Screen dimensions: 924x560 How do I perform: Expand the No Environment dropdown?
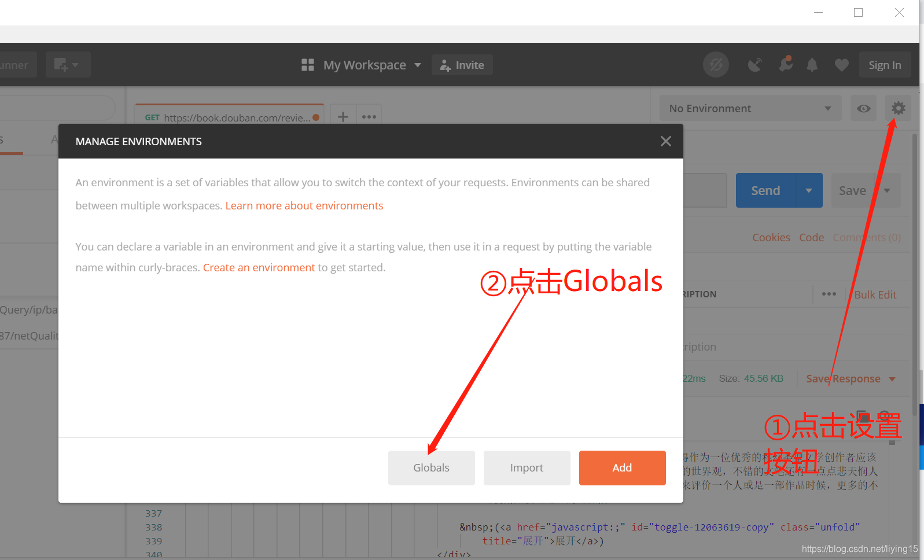pyautogui.click(x=750, y=108)
